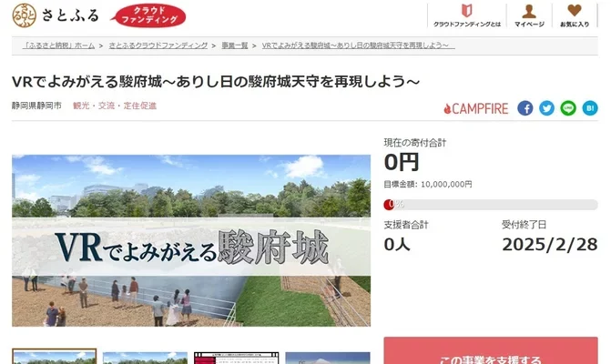This screenshot has height=364, width=611.
Task: Share the project on Facebook
Action: (x=524, y=107)
